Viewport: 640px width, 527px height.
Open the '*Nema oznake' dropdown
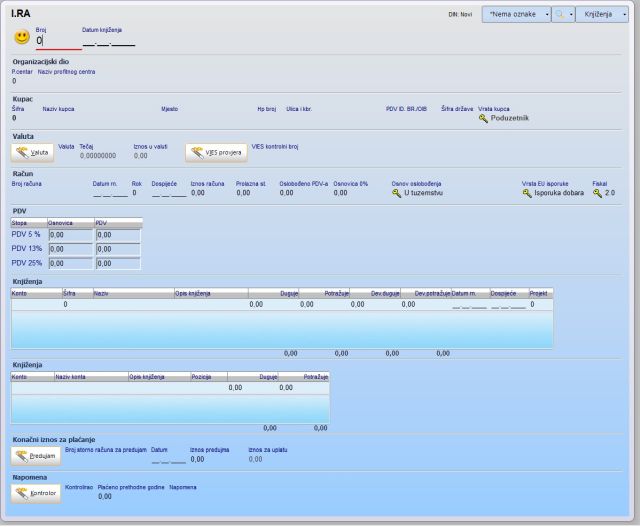[515, 15]
